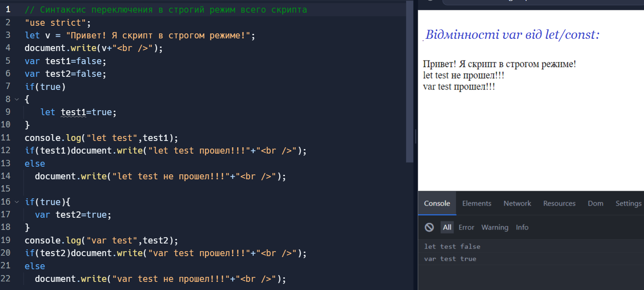The height and width of the screenshot is (290, 644).
Task: Filter console to Info messages
Action: 522,228
